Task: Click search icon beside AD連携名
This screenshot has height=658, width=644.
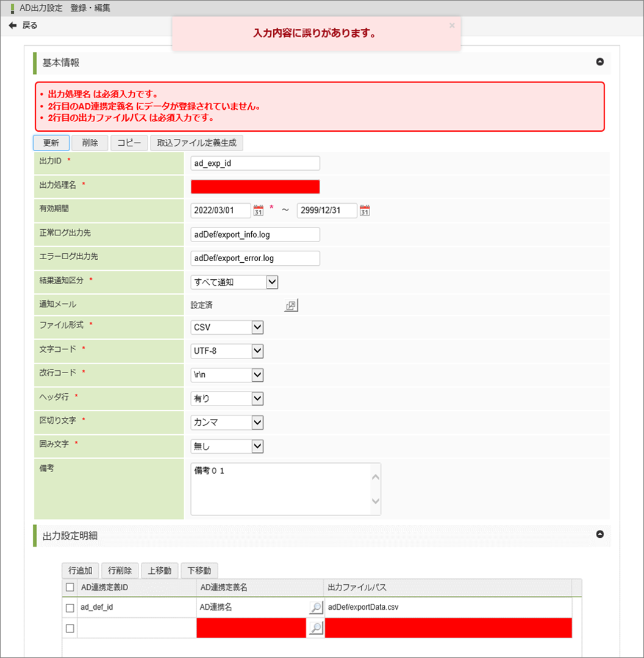Action: tap(315, 607)
